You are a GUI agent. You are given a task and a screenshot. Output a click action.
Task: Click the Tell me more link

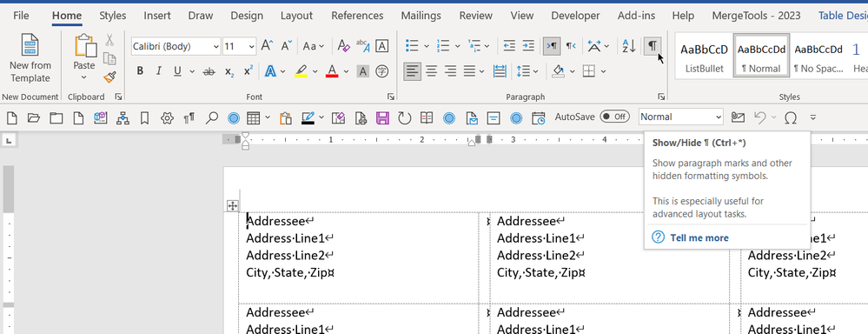[699, 237]
